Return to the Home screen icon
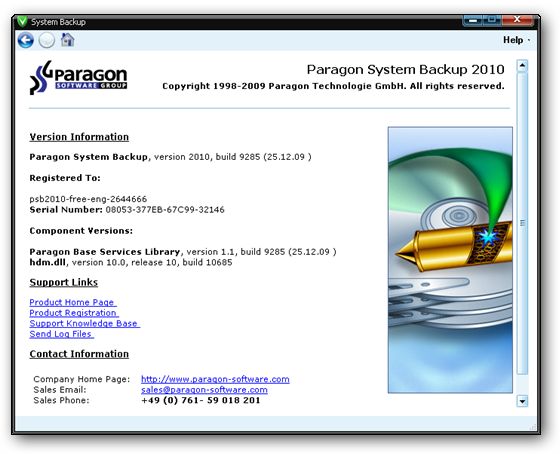The image size is (560, 454). [68, 40]
